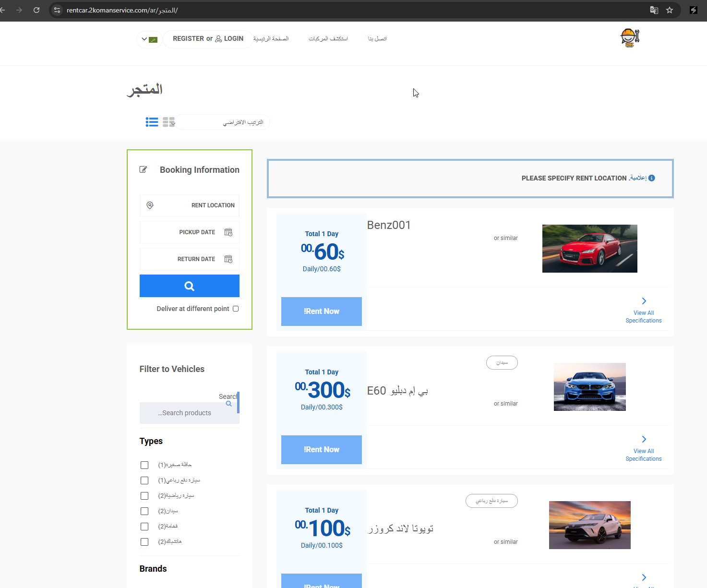Viewport: 707px width, 588px height.
Task: Click Rent Now for BMW E60
Action: click(322, 450)
